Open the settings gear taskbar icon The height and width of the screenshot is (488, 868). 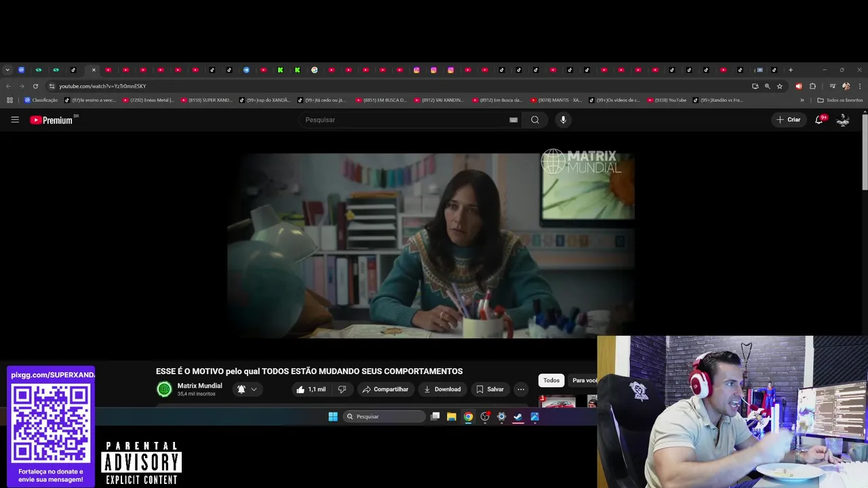502,417
